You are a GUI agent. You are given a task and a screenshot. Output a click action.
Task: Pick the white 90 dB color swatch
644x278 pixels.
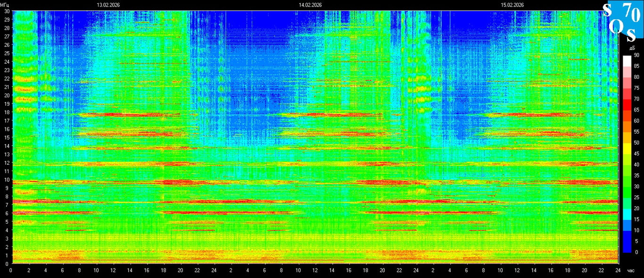pos(627,60)
